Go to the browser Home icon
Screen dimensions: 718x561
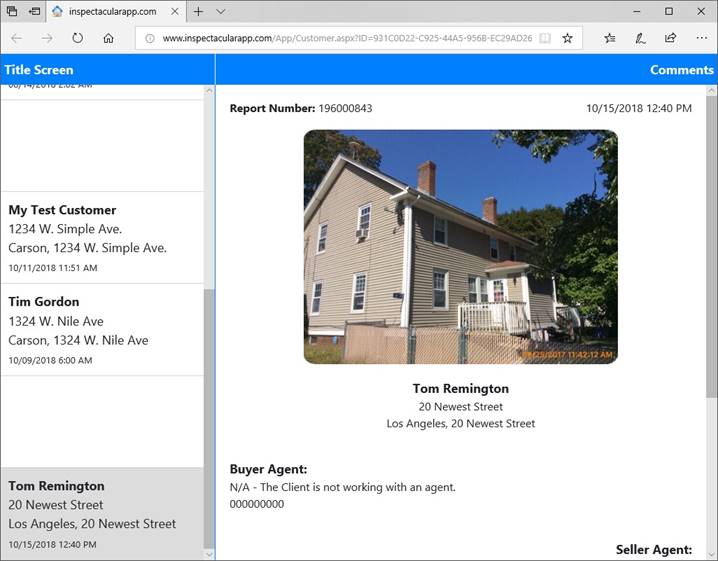tap(108, 38)
